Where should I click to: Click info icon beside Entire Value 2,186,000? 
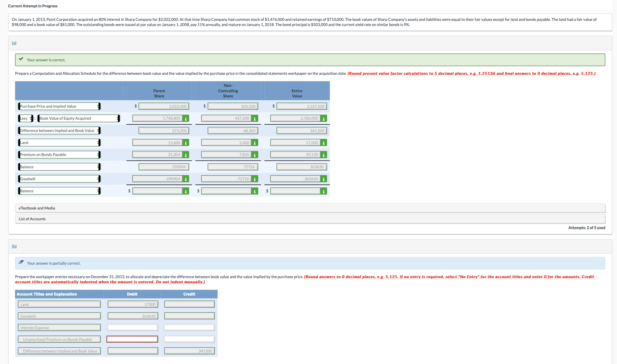pyautogui.click(x=323, y=119)
